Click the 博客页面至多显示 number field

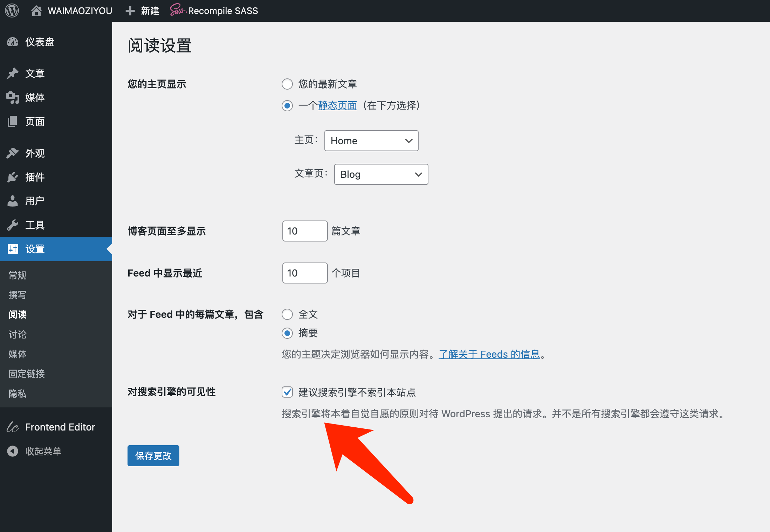tap(305, 231)
